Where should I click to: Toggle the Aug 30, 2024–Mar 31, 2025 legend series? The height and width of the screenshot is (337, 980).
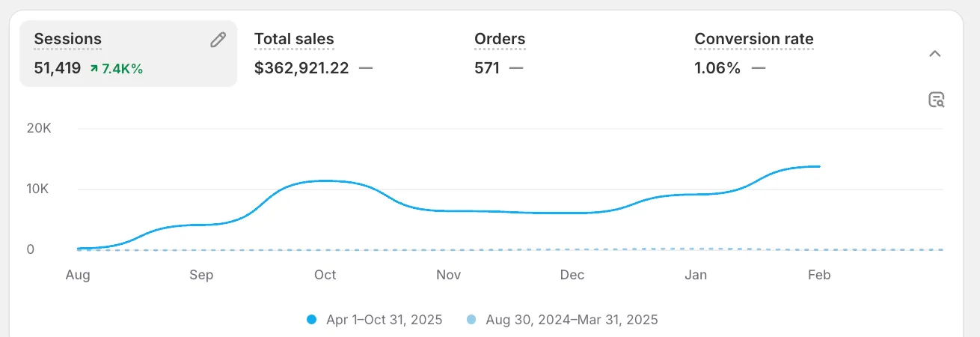click(x=572, y=320)
